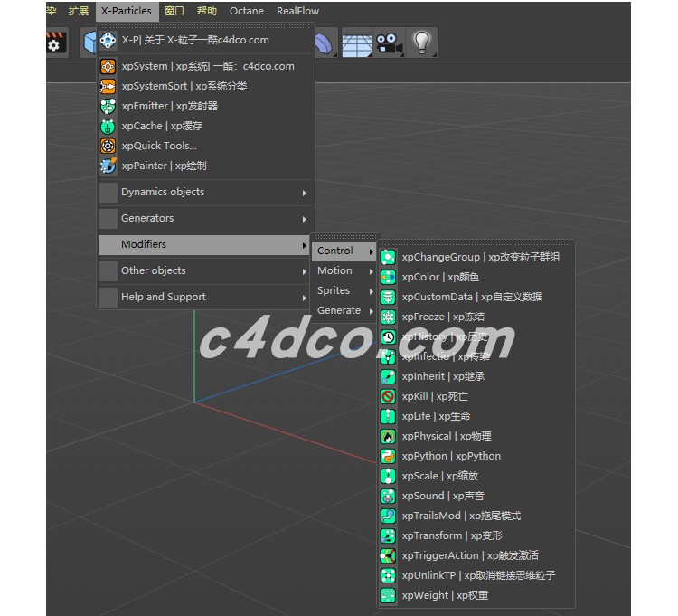Click the xpInherit icon

(x=388, y=376)
